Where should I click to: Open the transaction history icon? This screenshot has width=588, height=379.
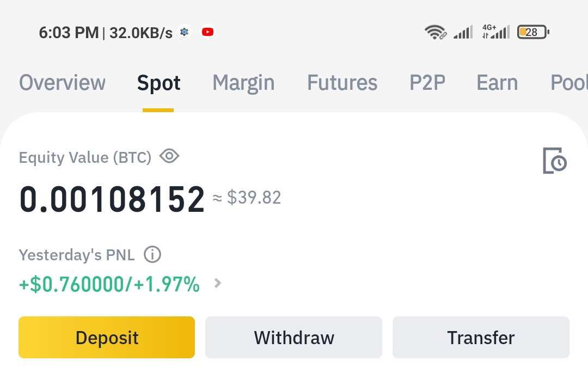point(555,161)
